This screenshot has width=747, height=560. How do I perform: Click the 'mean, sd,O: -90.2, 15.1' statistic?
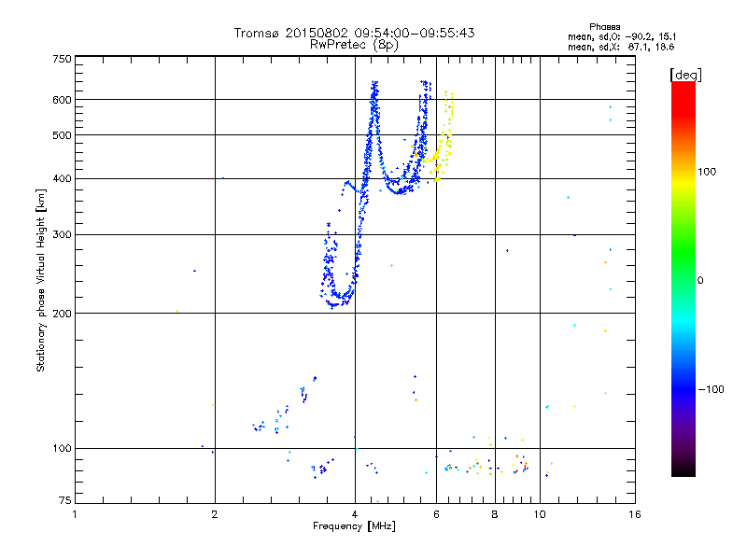tap(622, 36)
